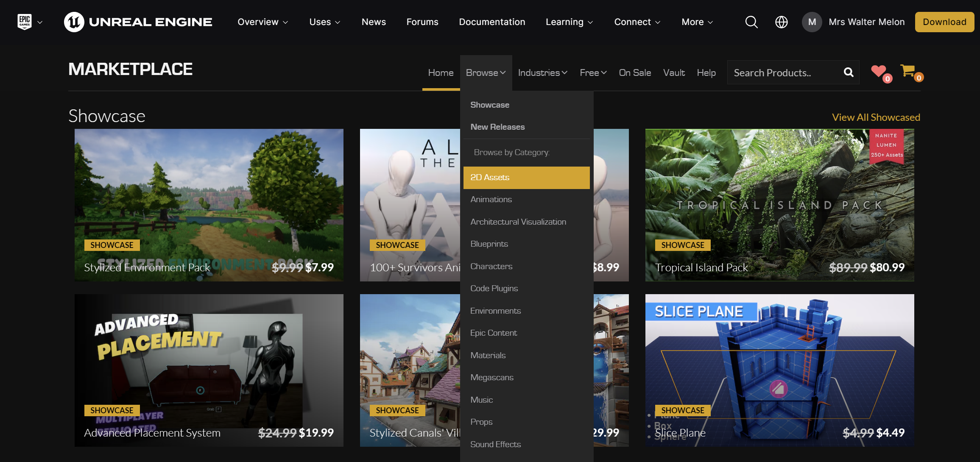Expand the Uses dropdown
This screenshot has width=980, height=462.
(325, 22)
